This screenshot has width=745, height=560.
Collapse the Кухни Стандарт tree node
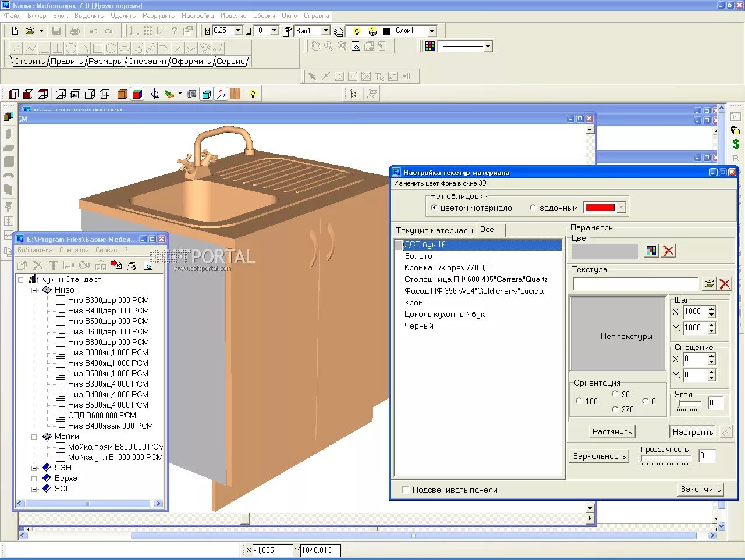coord(21,279)
